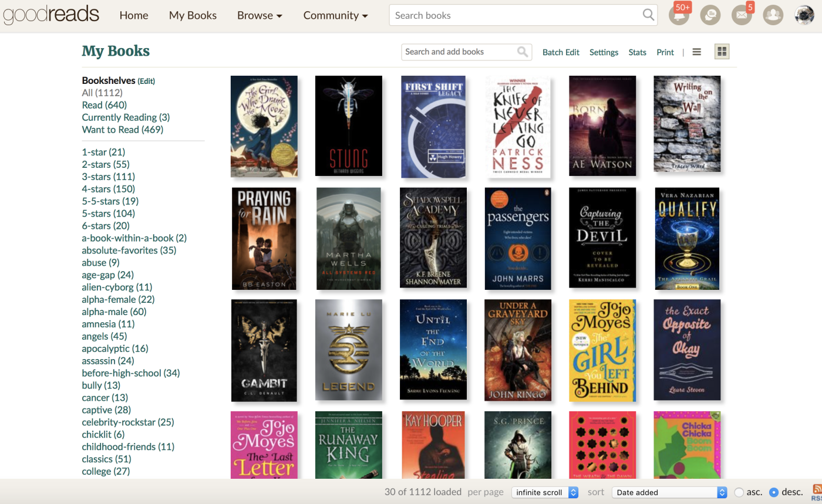Click the friends icon in the header
The image size is (822, 504).
(x=773, y=15)
